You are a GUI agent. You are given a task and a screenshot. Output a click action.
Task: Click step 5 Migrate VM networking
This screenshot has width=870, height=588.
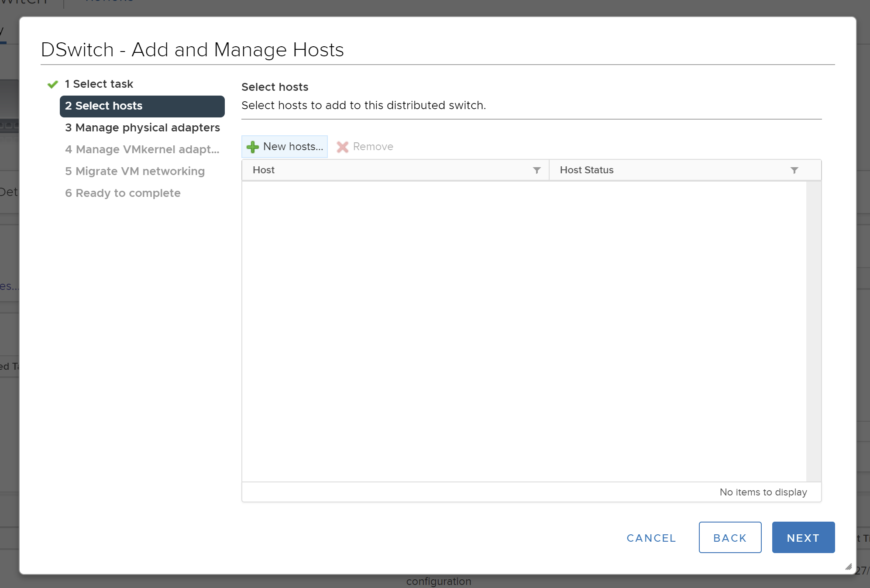[134, 171]
